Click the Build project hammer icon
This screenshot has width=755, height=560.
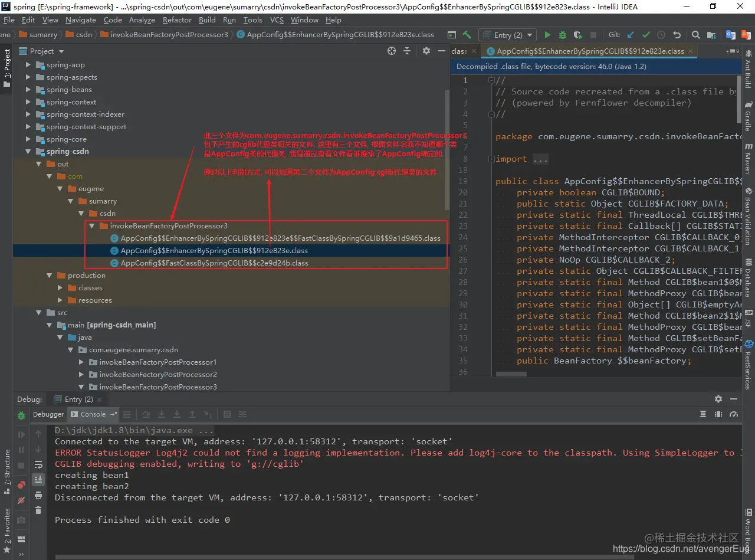click(467, 35)
